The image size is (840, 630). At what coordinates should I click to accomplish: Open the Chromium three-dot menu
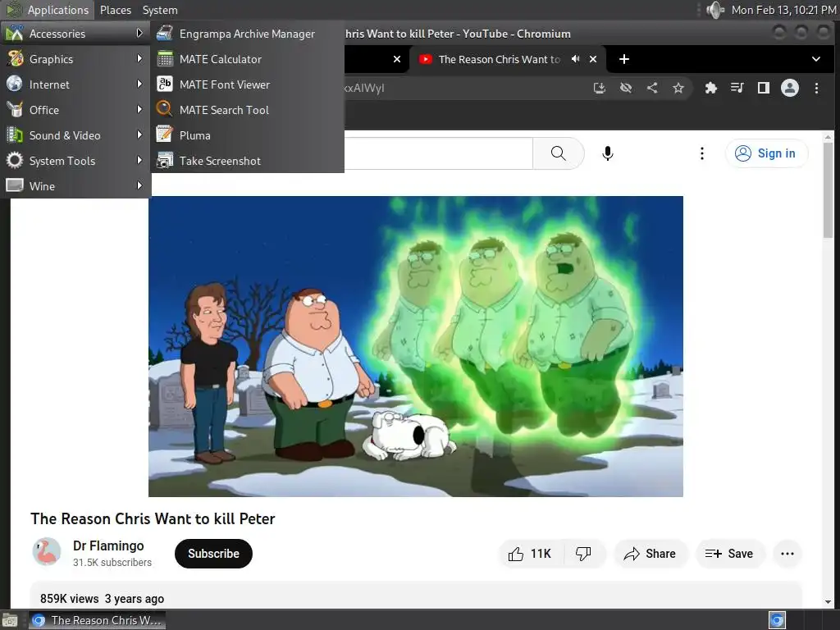[x=816, y=88]
